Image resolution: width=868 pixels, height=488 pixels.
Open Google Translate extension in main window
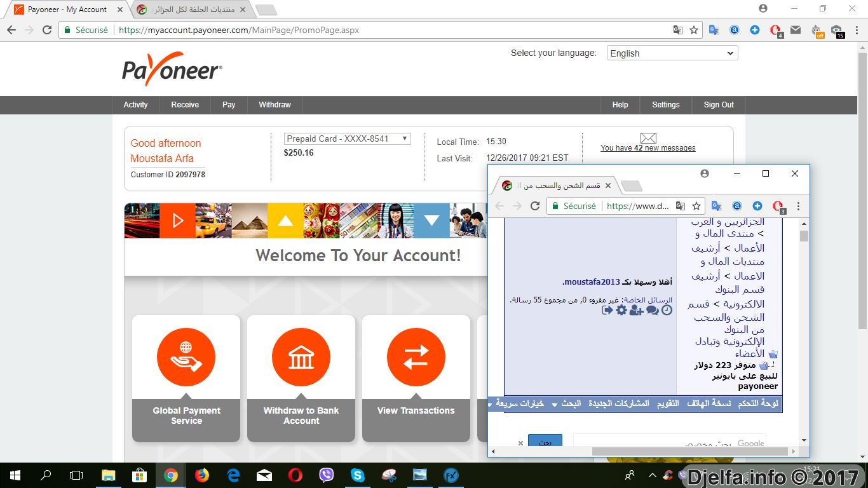[x=714, y=30]
